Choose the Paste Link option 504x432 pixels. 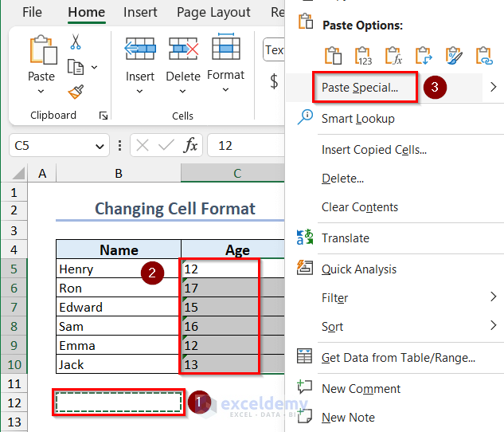[484, 56]
